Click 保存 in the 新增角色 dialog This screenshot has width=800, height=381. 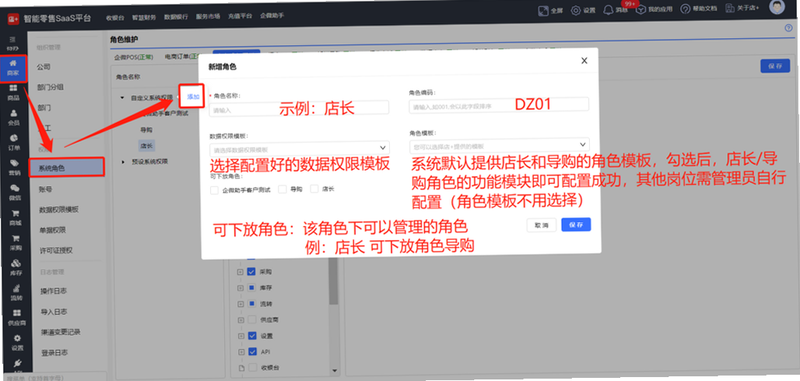576,225
